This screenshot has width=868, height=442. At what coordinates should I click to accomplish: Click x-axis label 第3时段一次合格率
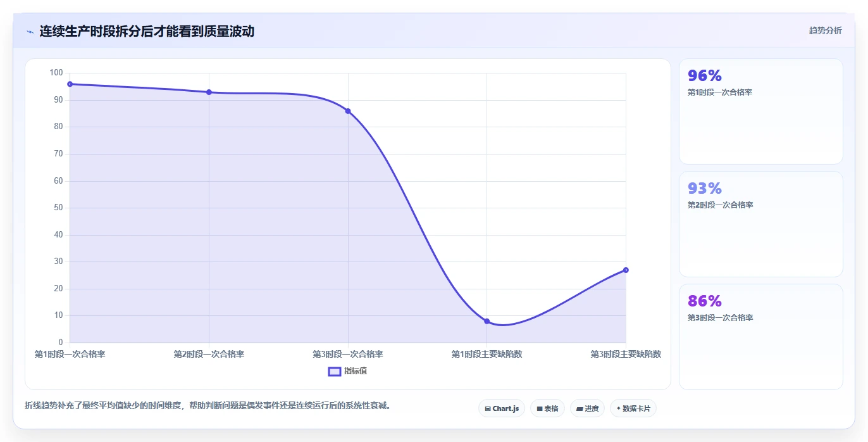(348, 354)
